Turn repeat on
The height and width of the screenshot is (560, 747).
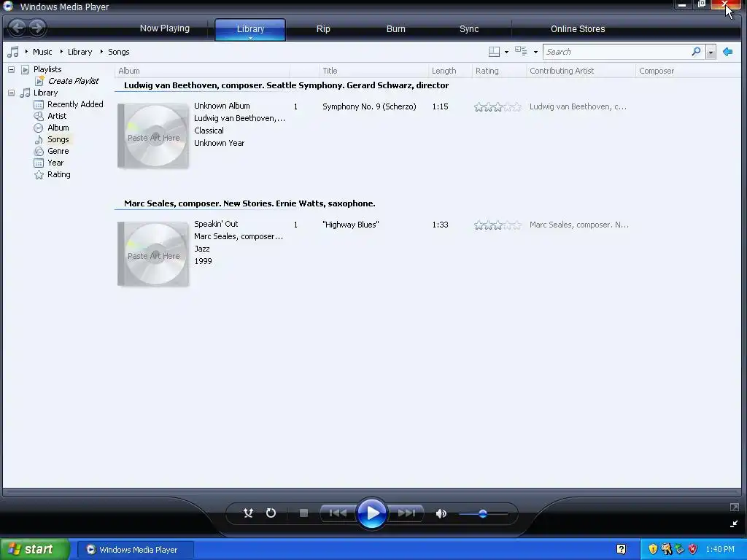pos(271,513)
